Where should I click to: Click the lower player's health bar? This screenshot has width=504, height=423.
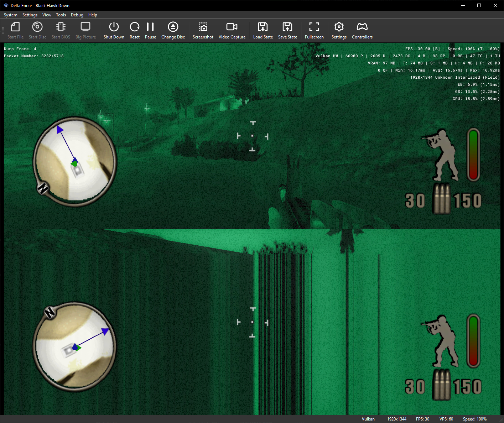473,341
